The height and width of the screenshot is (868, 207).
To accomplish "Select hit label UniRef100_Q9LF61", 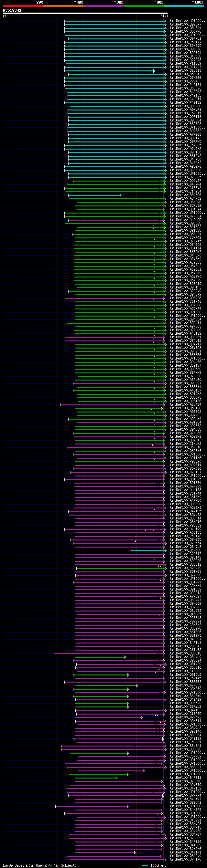I will 186,337.
